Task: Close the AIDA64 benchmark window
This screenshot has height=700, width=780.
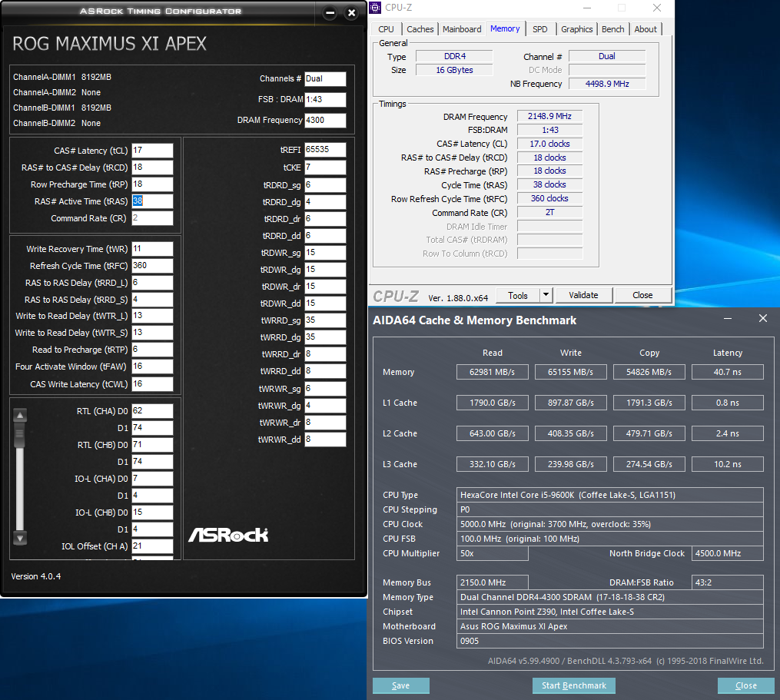Action: 762,319
